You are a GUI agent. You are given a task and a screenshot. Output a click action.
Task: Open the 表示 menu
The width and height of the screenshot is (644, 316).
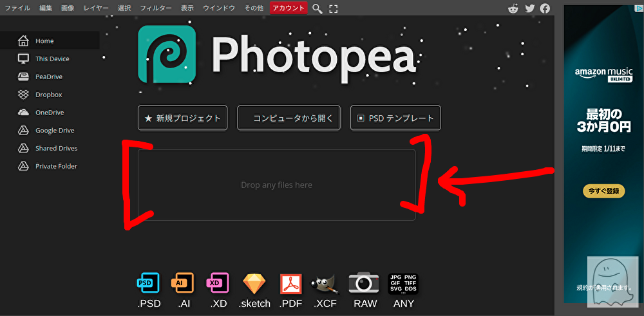coord(187,8)
